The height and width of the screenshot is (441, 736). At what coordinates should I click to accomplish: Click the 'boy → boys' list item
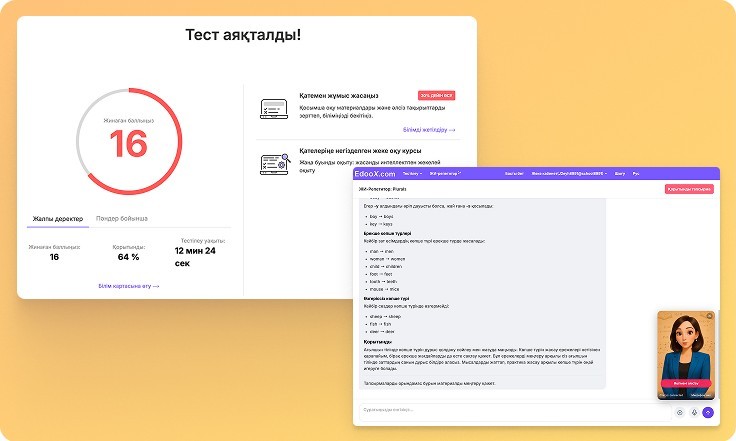381,217
